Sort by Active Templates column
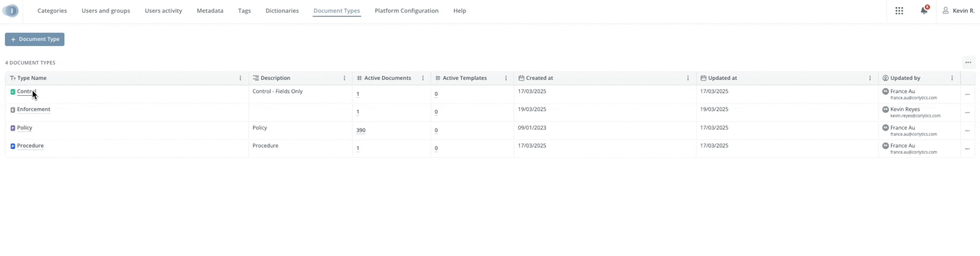Screen dimensions: 980x256 (x=464, y=78)
